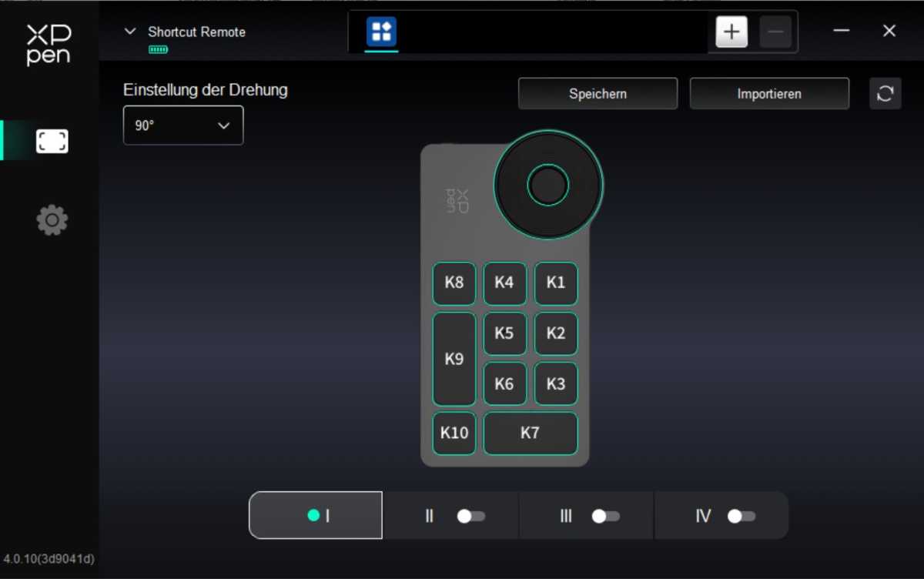Click the XPPen logo
924x579 pixels.
49,45
